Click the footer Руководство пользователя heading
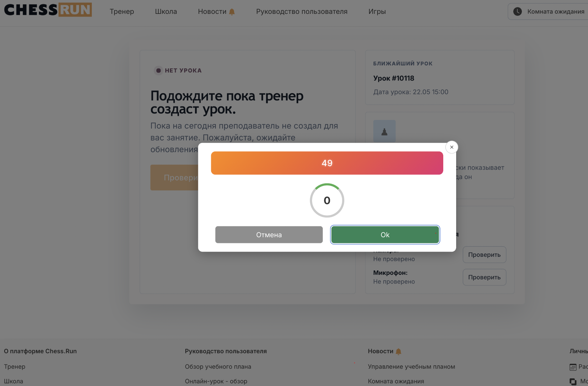 pyautogui.click(x=226, y=351)
